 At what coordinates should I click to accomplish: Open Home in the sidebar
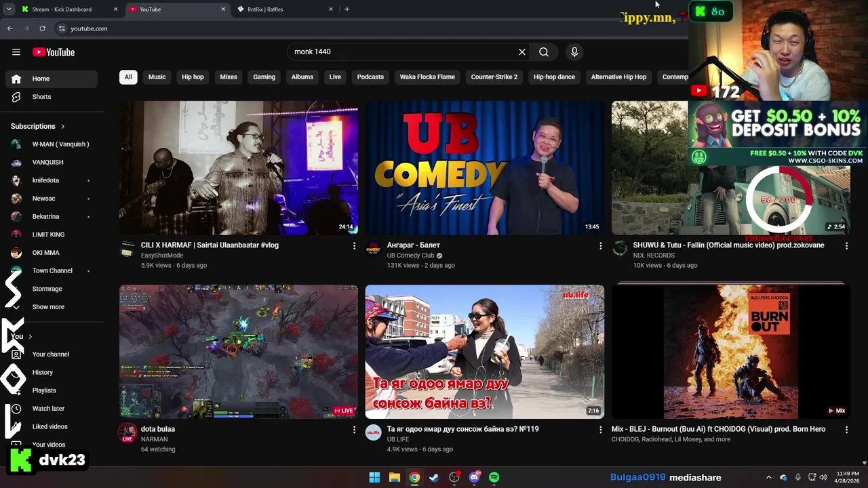[x=52, y=79]
